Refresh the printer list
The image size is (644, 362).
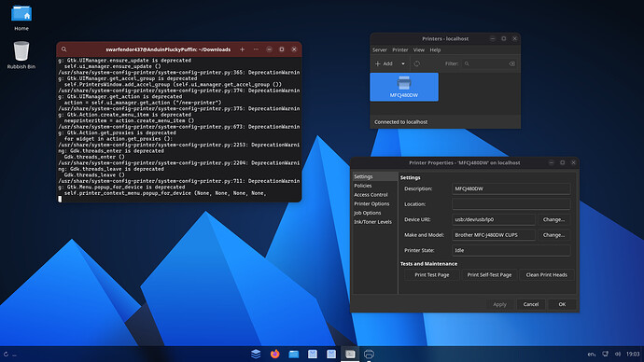pos(417,63)
